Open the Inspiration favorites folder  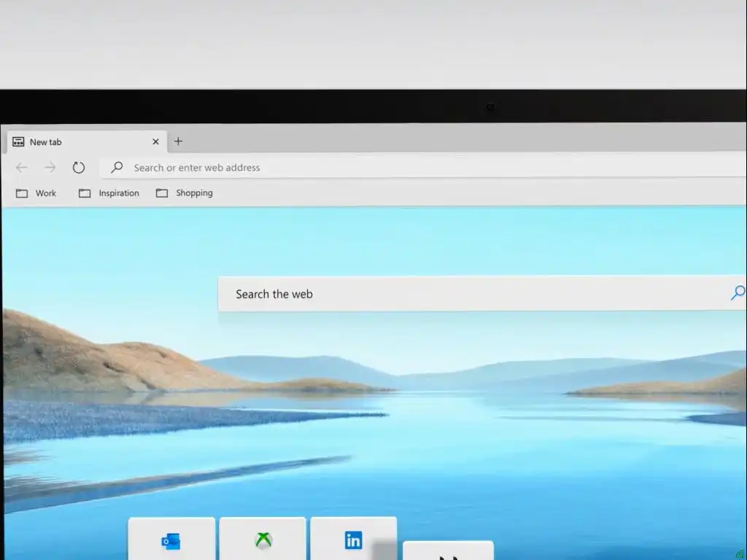109,193
